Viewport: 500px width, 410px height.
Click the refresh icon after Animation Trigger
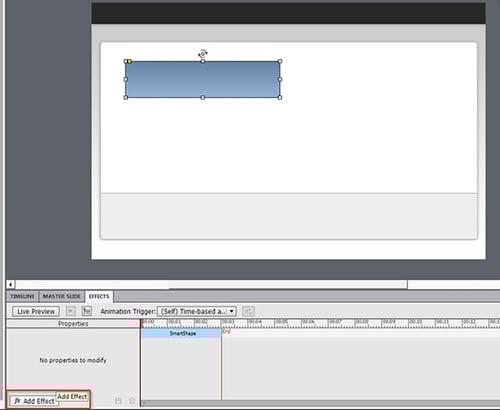point(248,311)
